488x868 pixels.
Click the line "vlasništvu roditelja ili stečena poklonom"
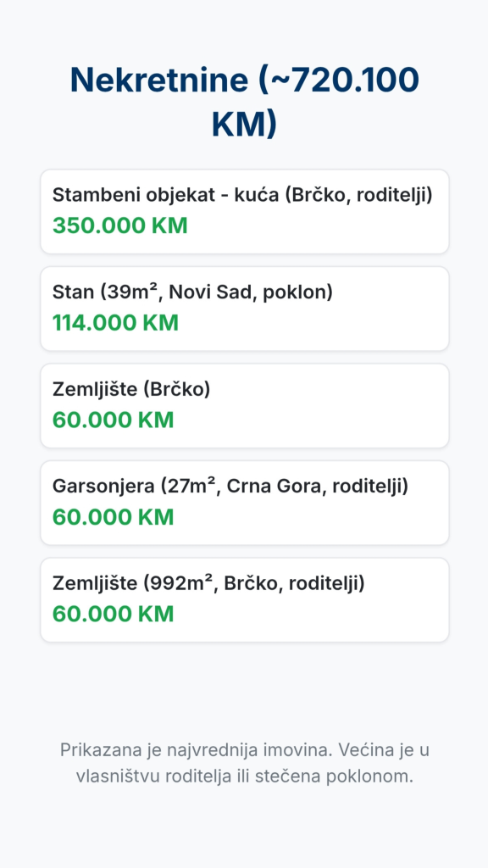[244, 776]
